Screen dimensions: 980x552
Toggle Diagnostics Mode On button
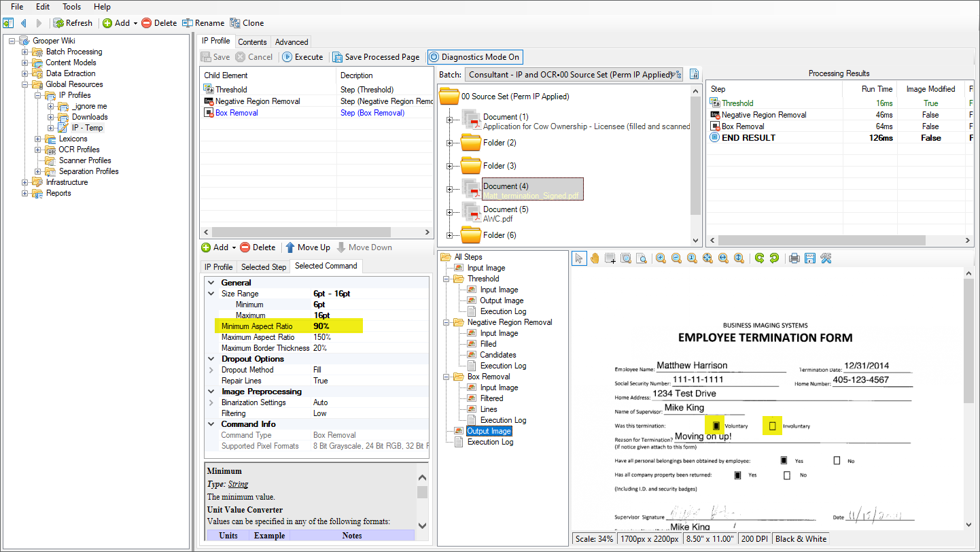click(x=475, y=57)
